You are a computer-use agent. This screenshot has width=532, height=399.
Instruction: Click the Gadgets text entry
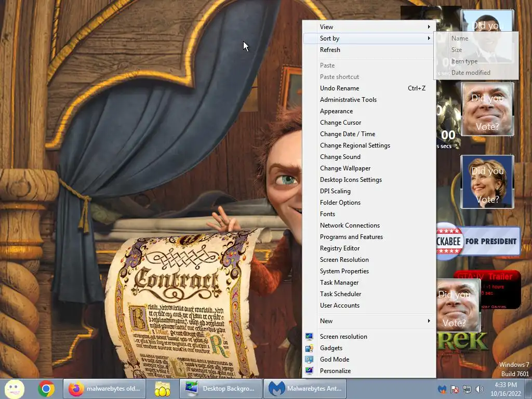(331, 348)
